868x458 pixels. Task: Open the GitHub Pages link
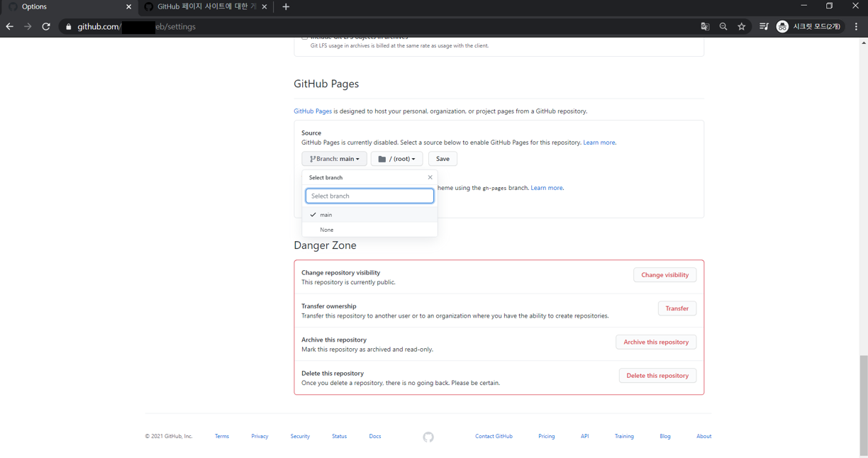click(313, 111)
